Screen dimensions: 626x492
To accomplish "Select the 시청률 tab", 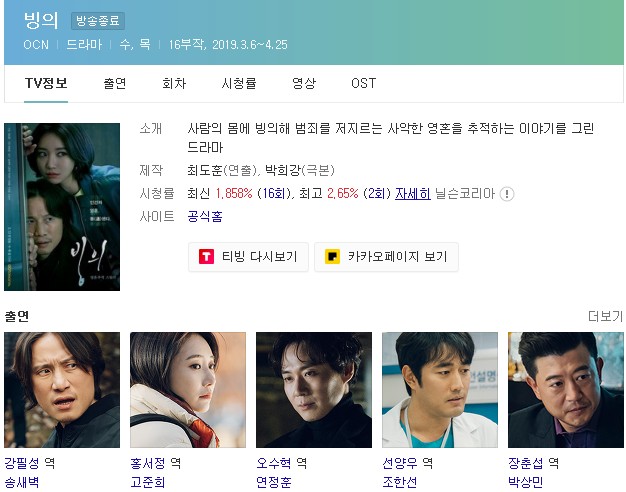I will 239,83.
